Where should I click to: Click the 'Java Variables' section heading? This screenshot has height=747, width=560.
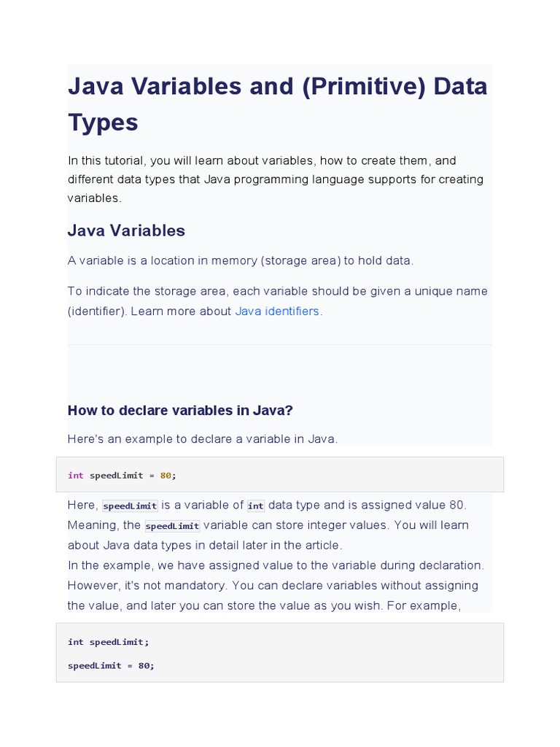click(126, 231)
